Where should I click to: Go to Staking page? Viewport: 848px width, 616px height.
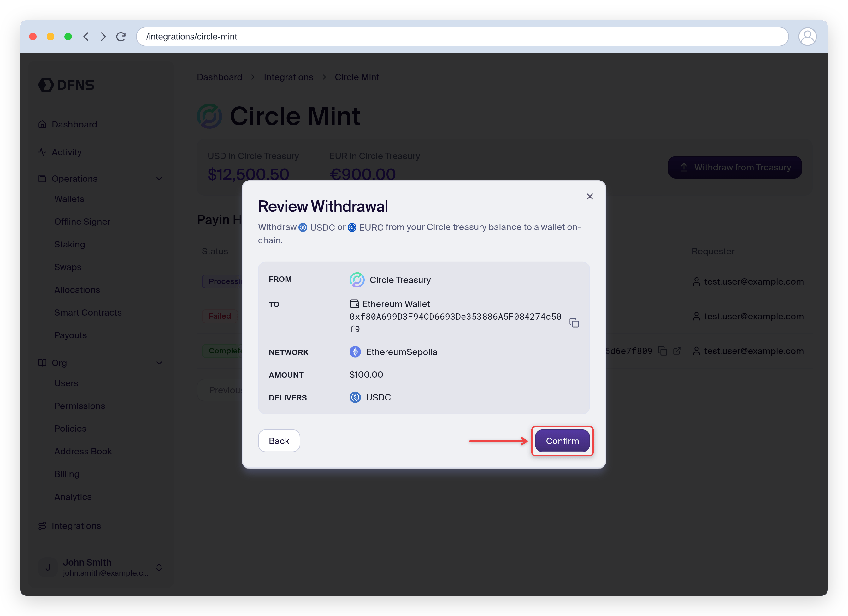coord(69,245)
